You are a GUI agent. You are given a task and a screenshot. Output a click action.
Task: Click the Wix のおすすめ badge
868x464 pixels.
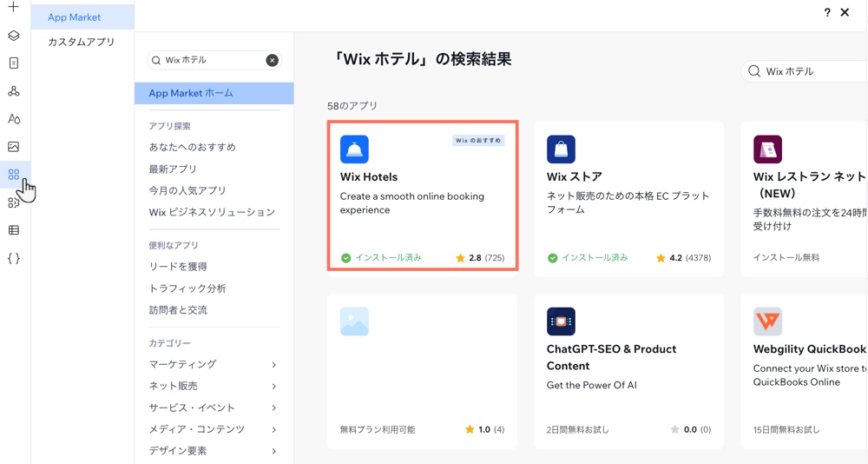[478, 141]
